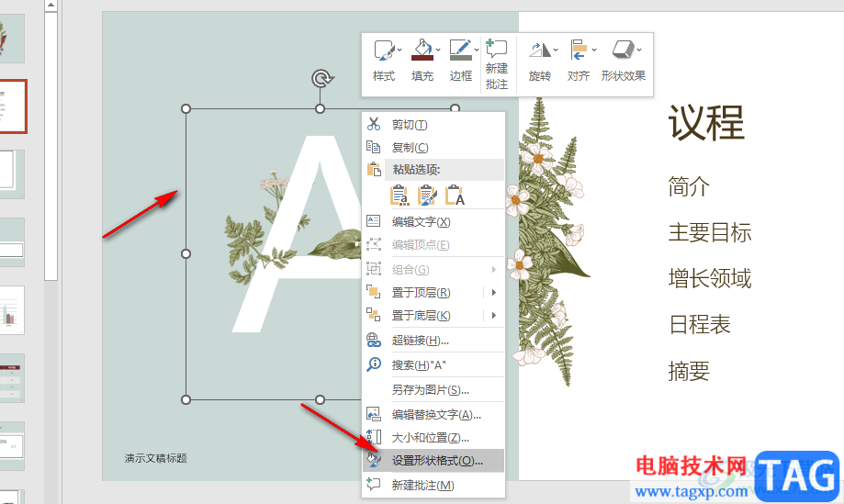Click the top-left resize handle of shape
844x504 pixels.
(x=186, y=108)
